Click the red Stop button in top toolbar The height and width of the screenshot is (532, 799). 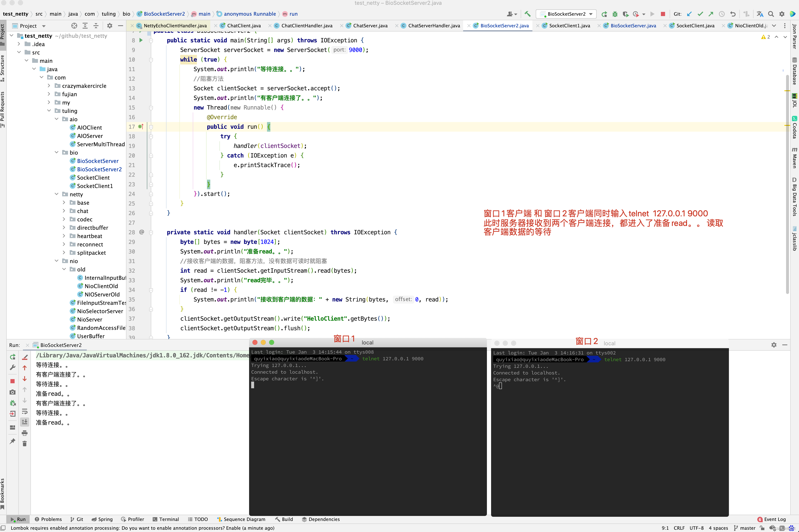(663, 14)
